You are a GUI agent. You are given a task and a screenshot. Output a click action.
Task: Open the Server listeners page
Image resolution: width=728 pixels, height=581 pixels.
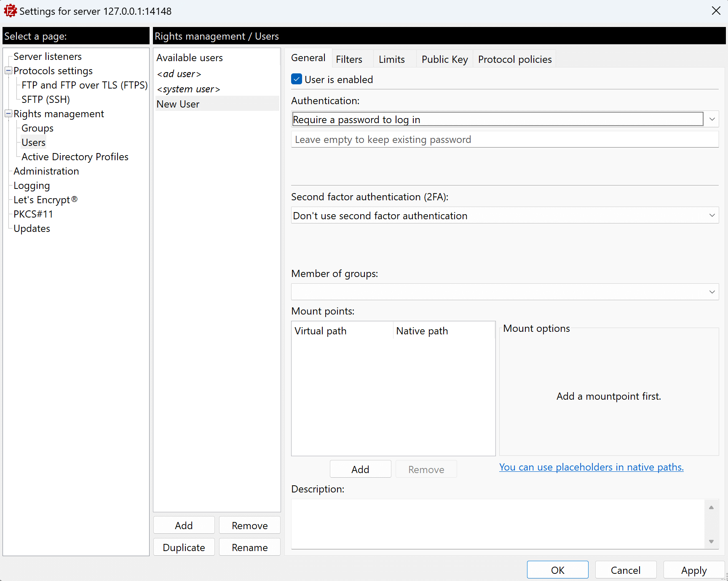tap(48, 56)
